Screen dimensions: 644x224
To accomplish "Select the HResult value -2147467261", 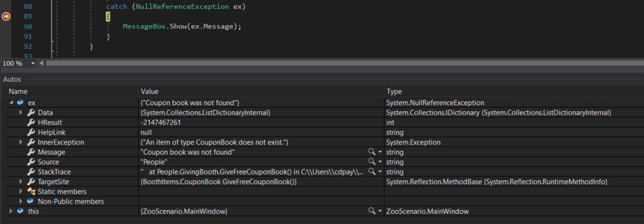I will click(x=161, y=122).
